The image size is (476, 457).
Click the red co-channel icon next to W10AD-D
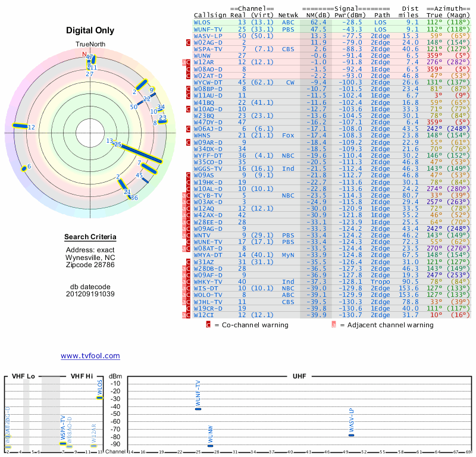(x=189, y=109)
